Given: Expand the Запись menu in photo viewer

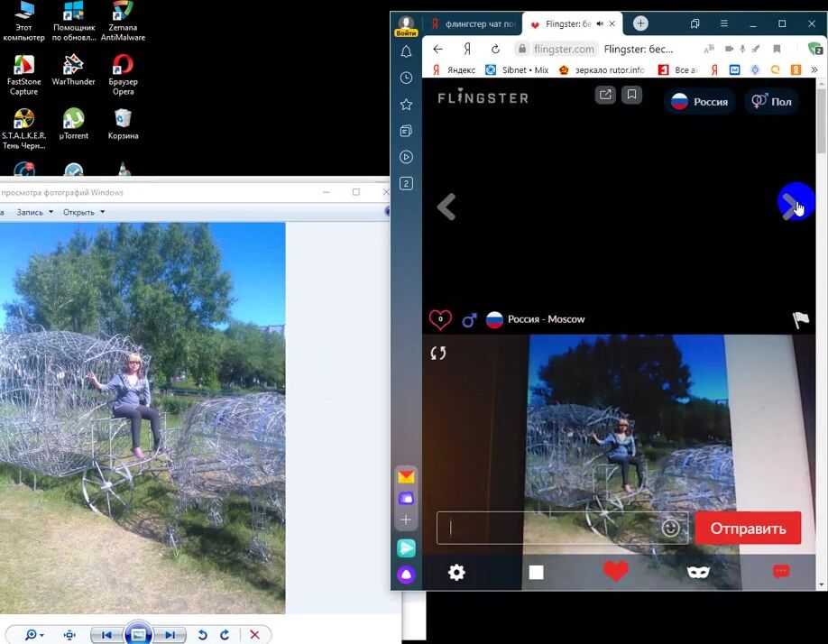Looking at the screenshot, I should (34, 212).
